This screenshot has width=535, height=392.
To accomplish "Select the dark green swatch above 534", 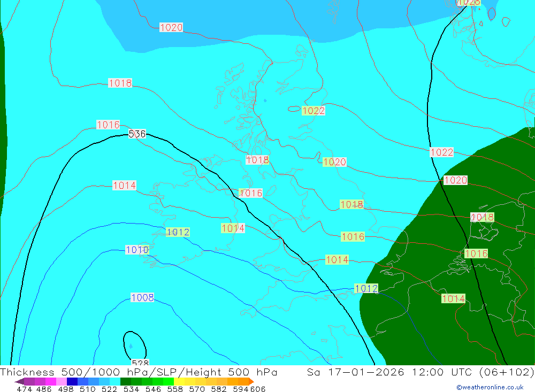I will coord(126,382).
